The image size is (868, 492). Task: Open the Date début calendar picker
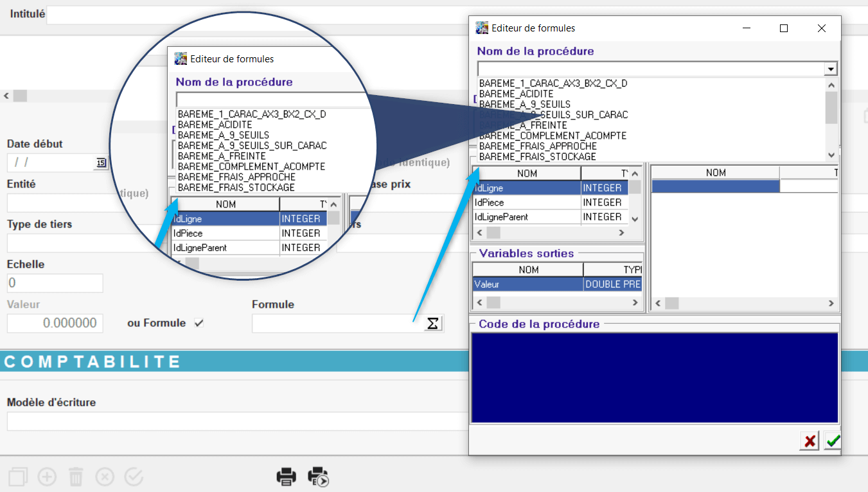click(101, 163)
